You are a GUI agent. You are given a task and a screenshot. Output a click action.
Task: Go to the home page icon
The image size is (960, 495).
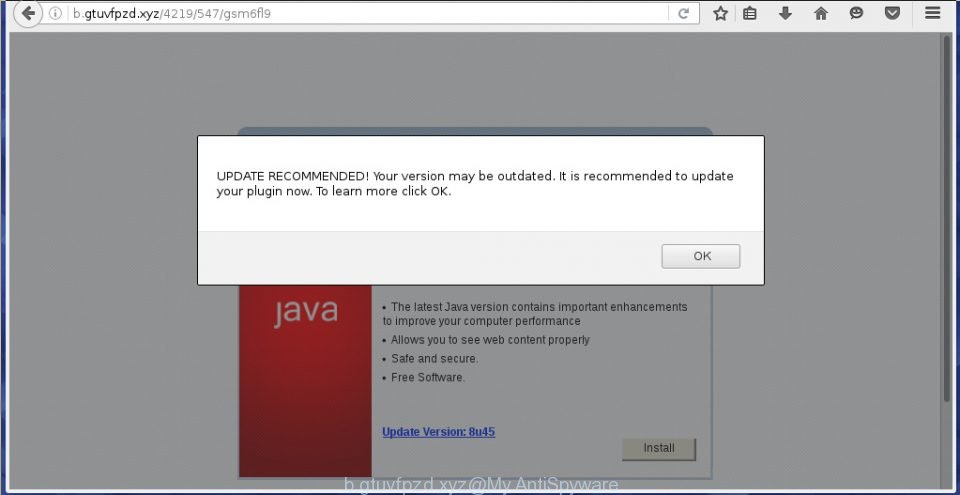point(821,13)
